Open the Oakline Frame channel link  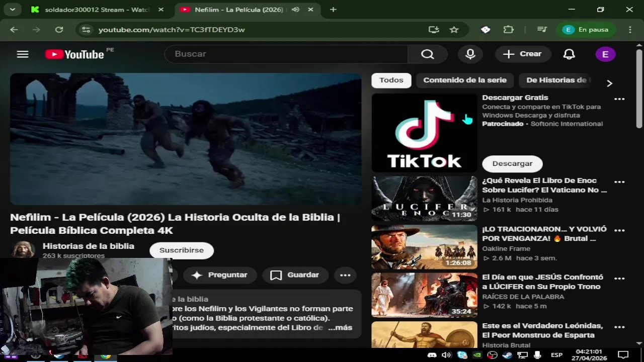(x=506, y=248)
